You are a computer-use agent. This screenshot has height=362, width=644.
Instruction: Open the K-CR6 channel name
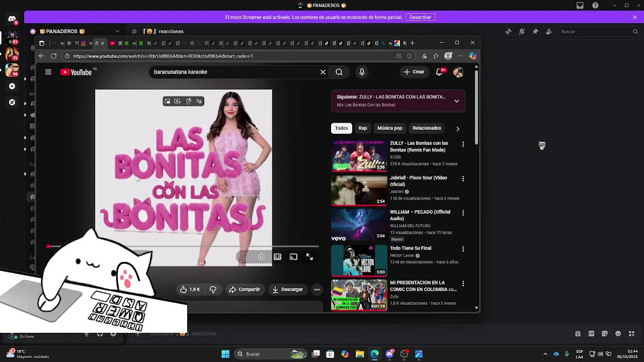(x=395, y=157)
